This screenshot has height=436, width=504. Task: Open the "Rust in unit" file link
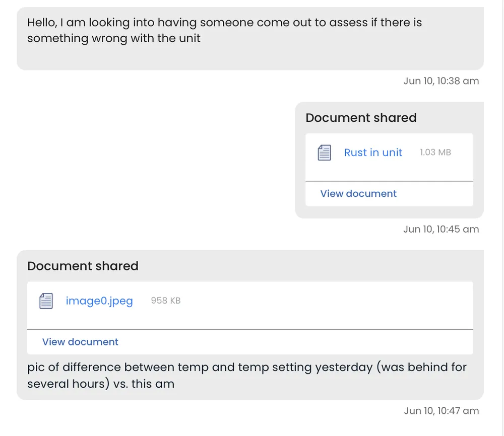click(373, 153)
